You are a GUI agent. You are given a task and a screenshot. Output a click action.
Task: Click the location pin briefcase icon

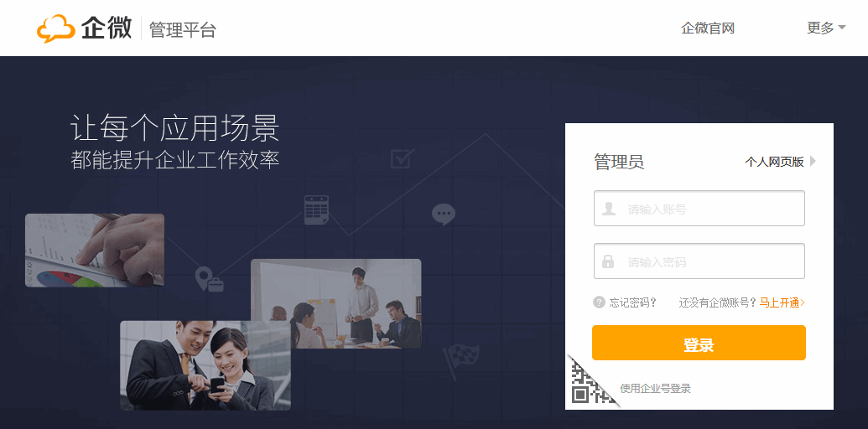pyautogui.click(x=210, y=279)
